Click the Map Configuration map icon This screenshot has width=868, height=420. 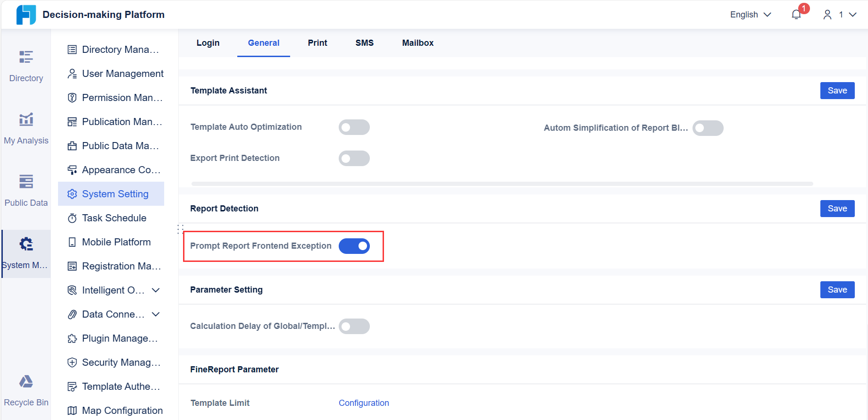[72, 411]
